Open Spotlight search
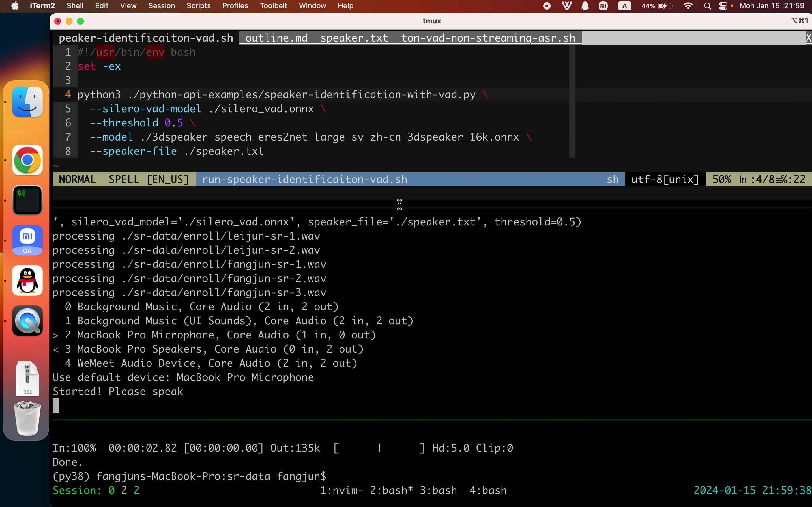The image size is (812, 507). 707,6
